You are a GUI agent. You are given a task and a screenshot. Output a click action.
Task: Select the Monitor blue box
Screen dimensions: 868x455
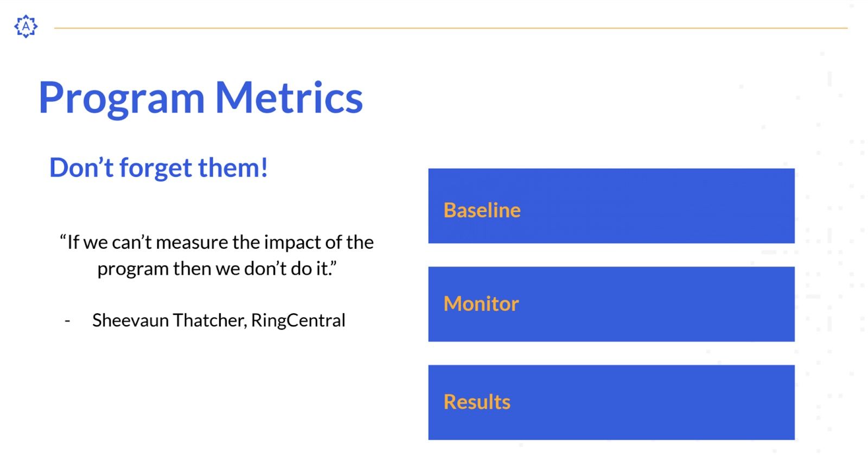pyautogui.click(x=611, y=304)
